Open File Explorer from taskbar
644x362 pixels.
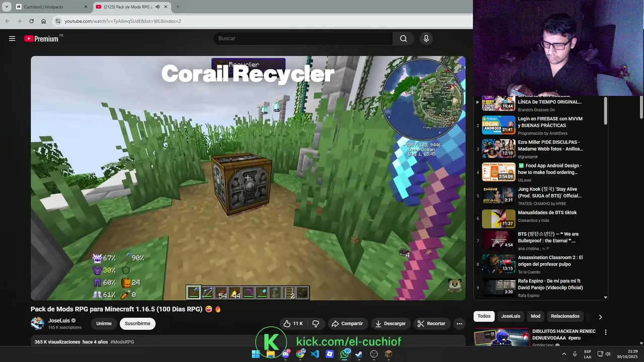coord(271,354)
